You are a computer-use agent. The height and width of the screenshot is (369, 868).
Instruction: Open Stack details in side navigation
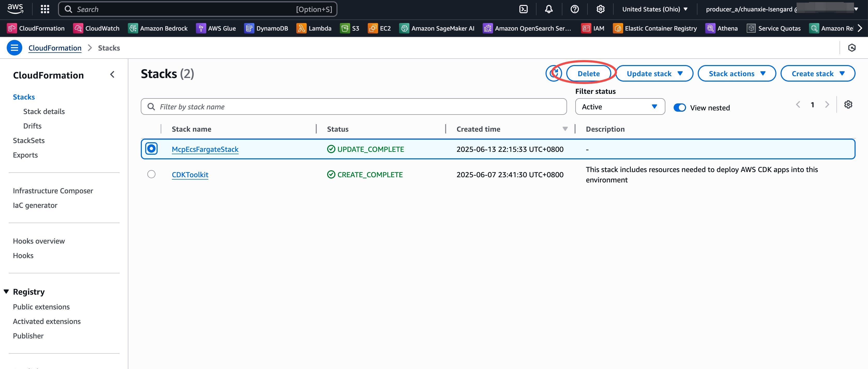pos(44,112)
